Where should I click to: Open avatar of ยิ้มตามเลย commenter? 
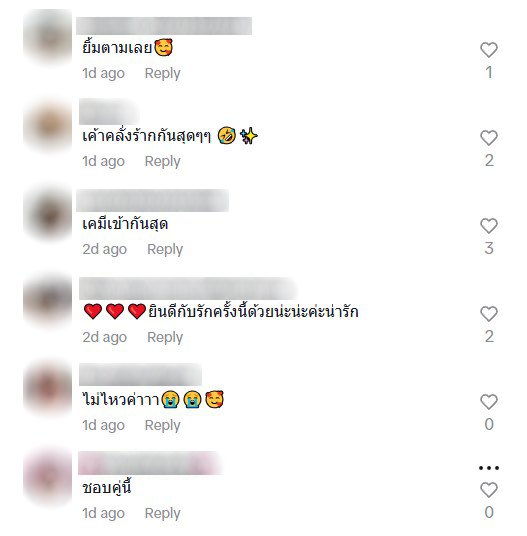pyautogui.click(x=48, y=37)
